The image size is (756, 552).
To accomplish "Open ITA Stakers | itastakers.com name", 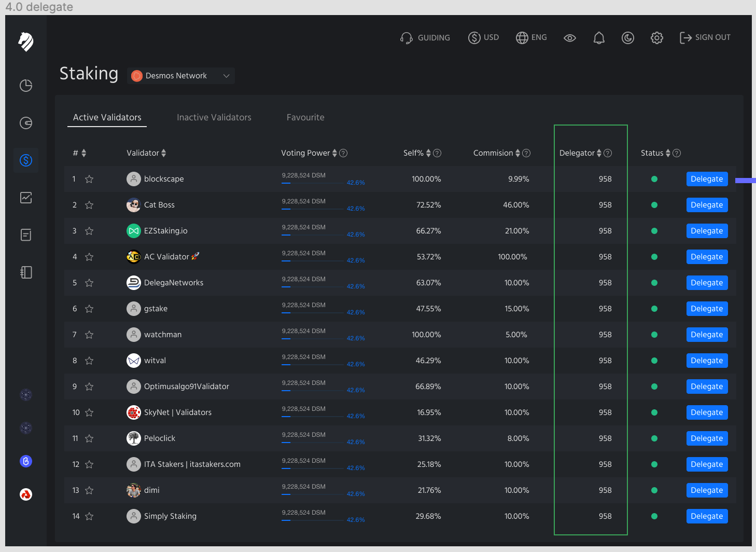I will (x=192, y=464).
